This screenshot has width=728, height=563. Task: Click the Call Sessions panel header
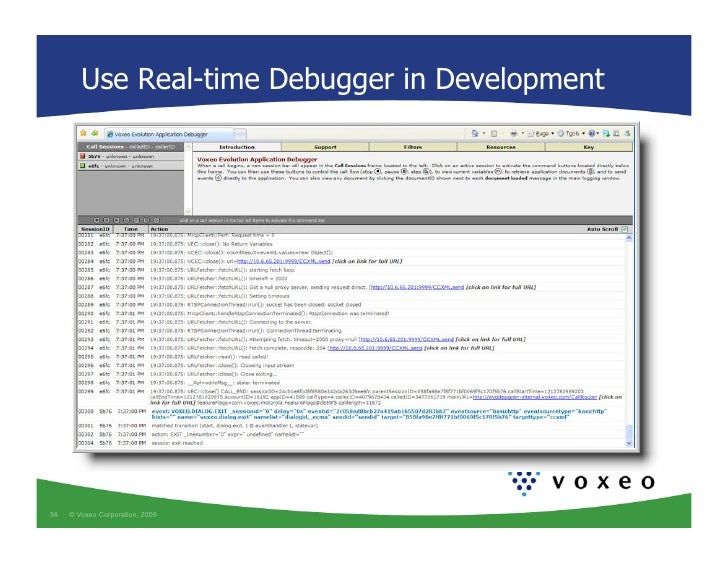coord(130,147)
